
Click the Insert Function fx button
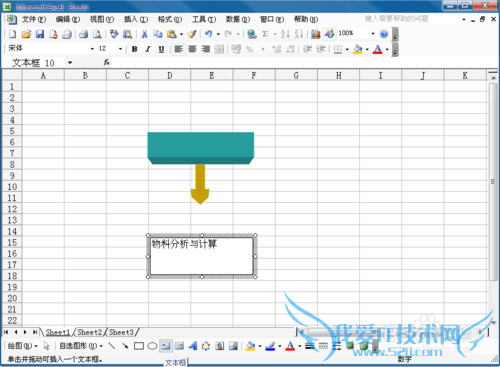click(x=106, y=62)
